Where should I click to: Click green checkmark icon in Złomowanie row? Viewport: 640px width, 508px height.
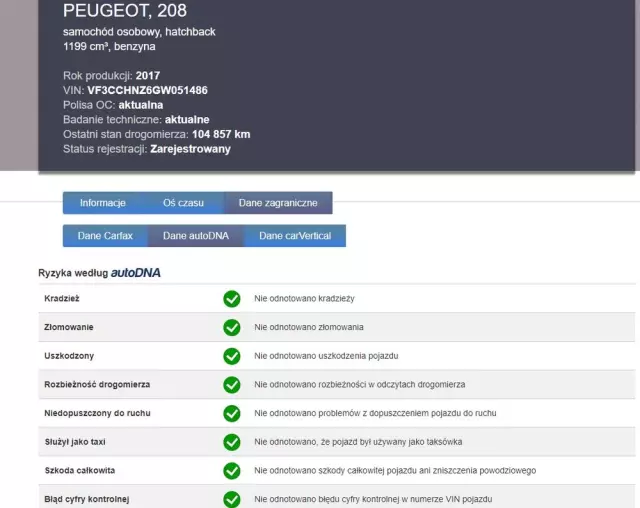pos(232,327)
